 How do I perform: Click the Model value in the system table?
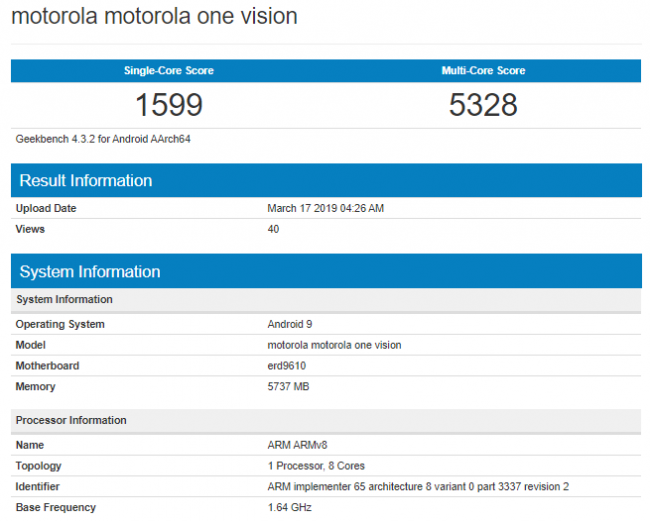pos(334,345)
